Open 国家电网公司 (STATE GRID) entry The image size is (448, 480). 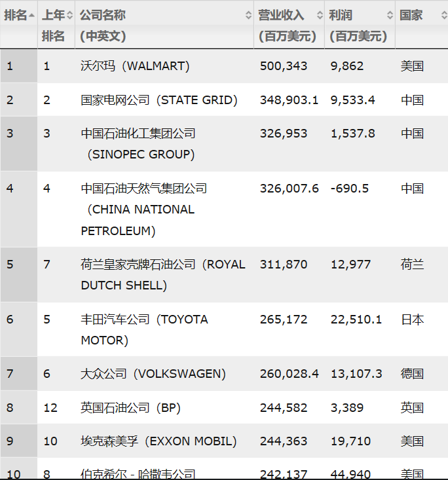tap(159, 100)
